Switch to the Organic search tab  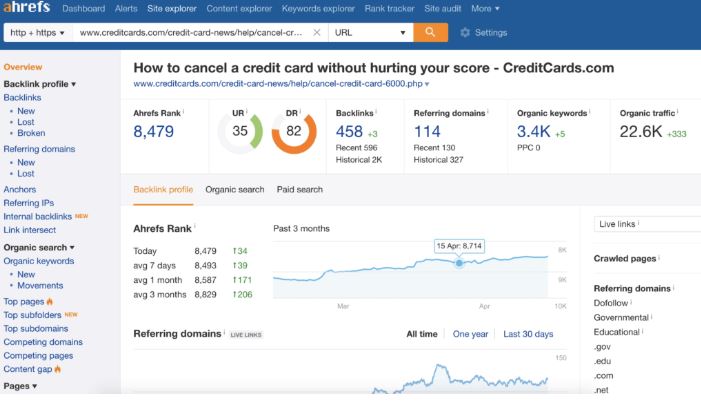coord(235,189)
